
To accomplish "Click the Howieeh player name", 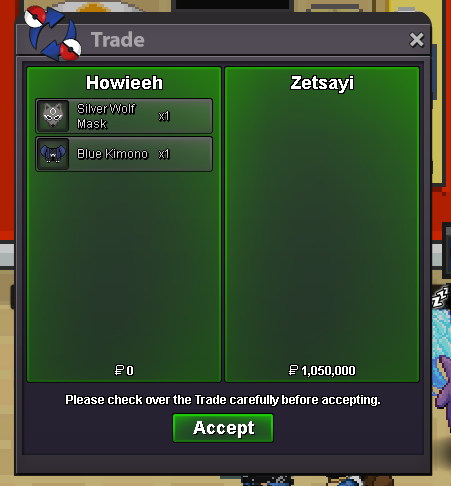I will click(x=124, y=83).
